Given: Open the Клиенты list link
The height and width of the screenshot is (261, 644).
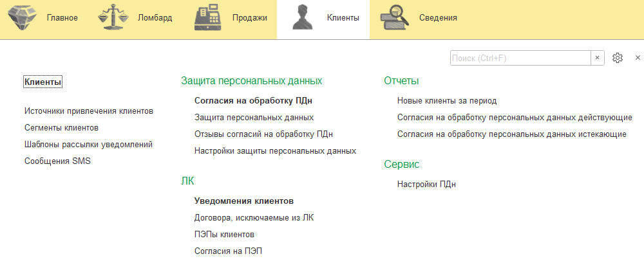Looking at the screenshot, I should 43,82.
